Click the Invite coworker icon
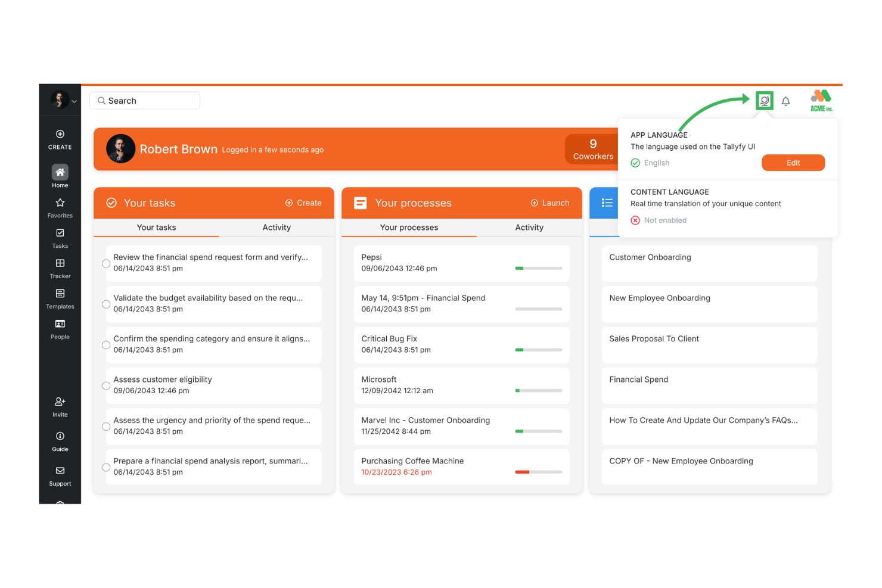 pyautogui.click(x=60, y=402)
